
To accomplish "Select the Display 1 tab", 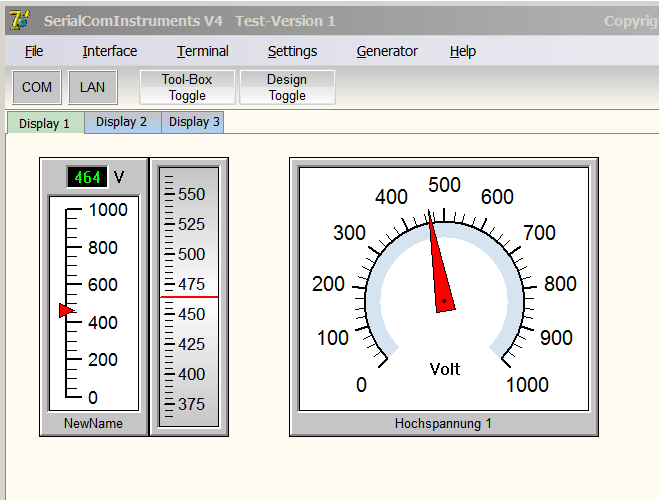I will [45, 123].
